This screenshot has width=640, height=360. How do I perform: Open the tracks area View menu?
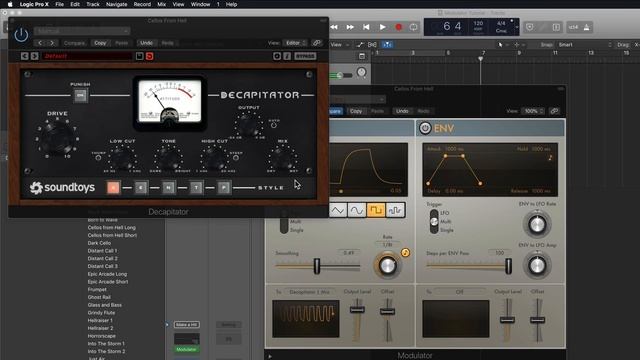(339, 44)
